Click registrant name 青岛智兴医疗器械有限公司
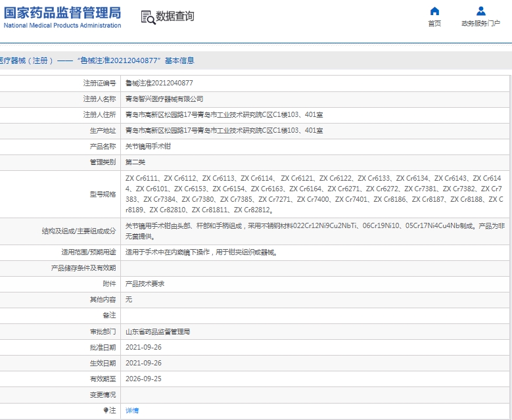 (164, 99)
